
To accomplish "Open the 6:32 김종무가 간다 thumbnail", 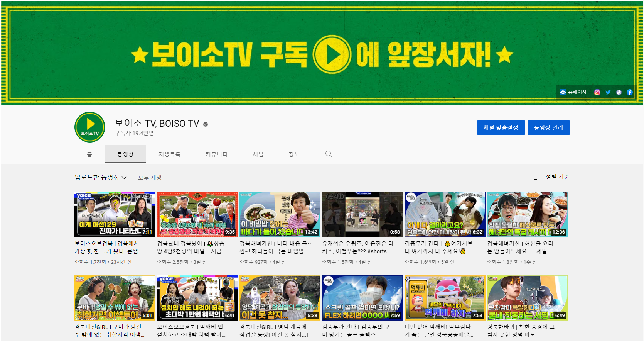I will [445, 214].
